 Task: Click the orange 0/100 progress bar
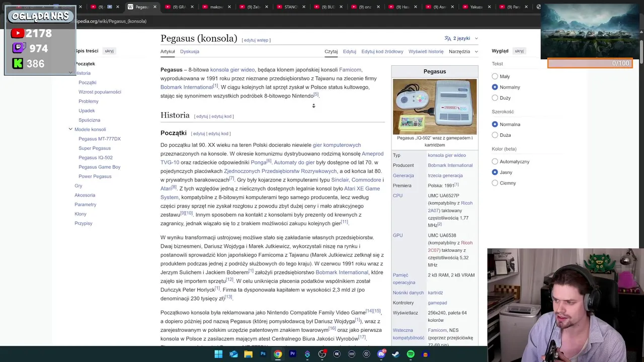[590, 63]
